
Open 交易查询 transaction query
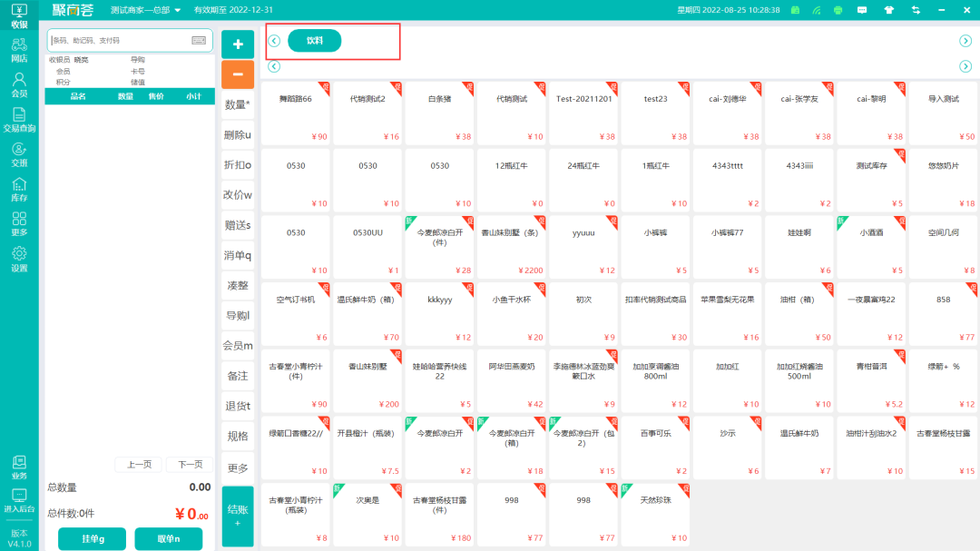[x=18, y=120]
